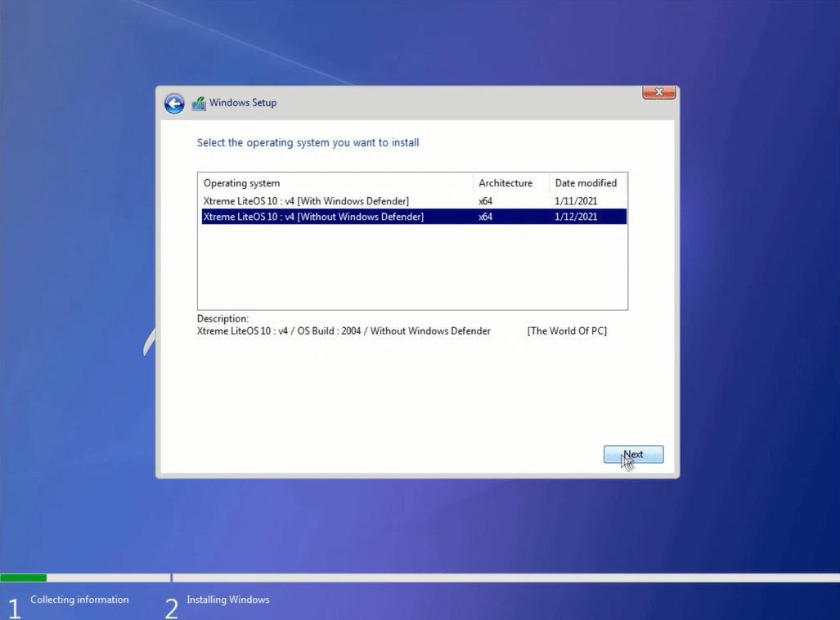Click the Select operating system heading
The height and width of the screenshot is (620, 840).
pyautogui.click(x=308, y=142)
